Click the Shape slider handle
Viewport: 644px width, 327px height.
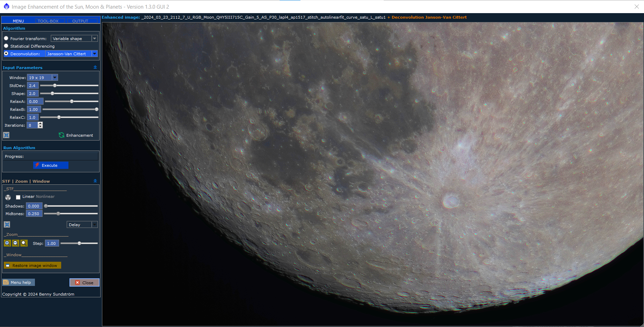[x=53, y=93]
